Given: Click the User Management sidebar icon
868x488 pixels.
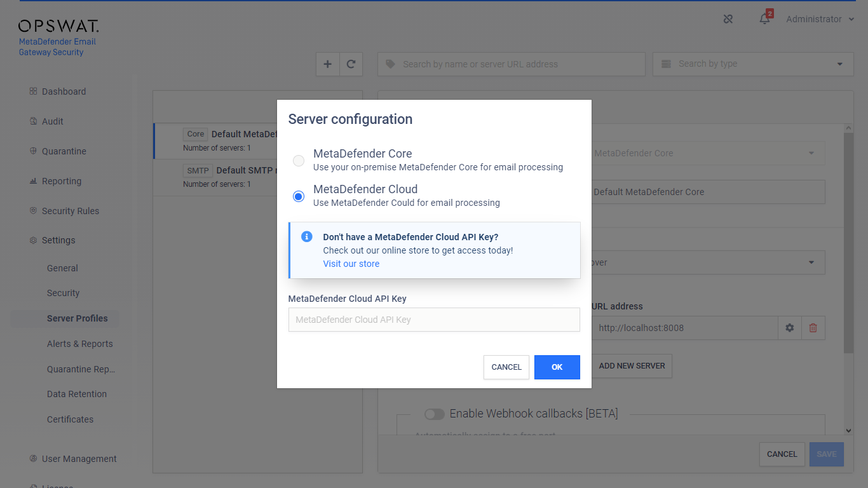Looking at the screenshot, I should pos(33,459).
